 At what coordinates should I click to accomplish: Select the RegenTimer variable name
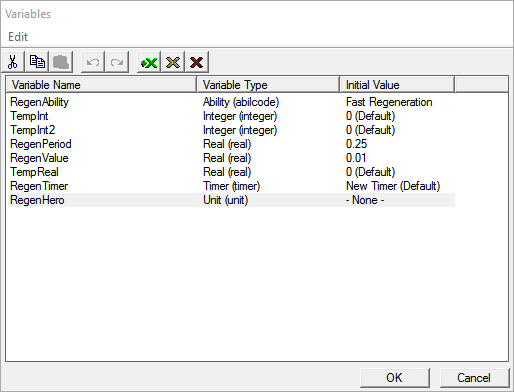pyautogui.click(x=39, y=186)
